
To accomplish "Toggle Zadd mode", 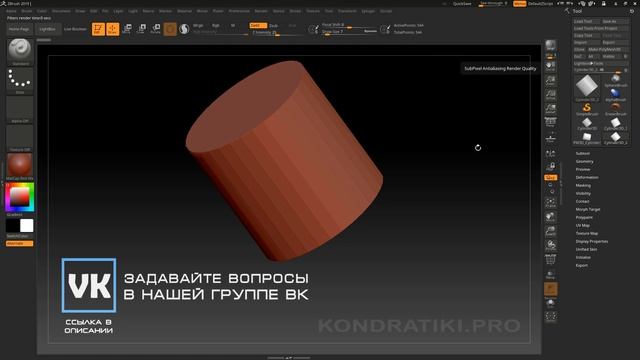I will pos(258,25).
